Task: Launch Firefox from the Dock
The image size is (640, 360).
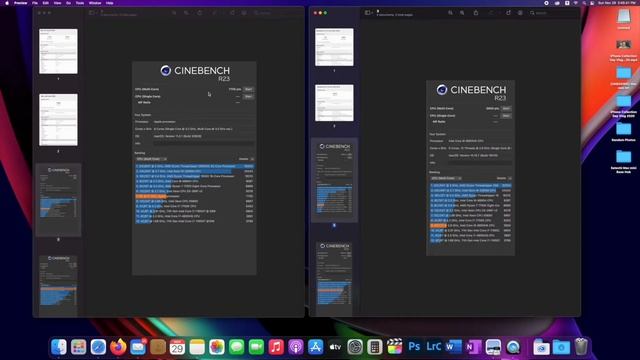Action: 118,347
